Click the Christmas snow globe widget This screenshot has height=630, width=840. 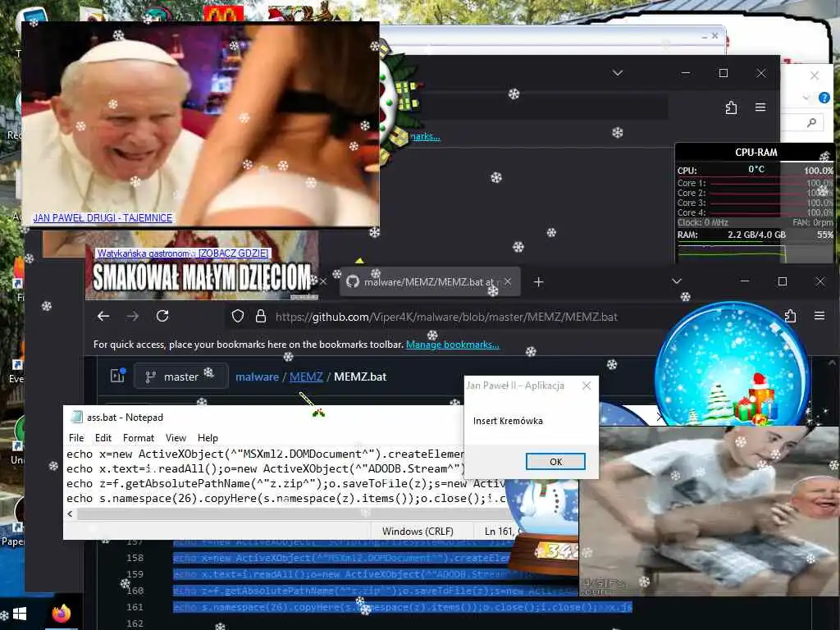(733, 364)
